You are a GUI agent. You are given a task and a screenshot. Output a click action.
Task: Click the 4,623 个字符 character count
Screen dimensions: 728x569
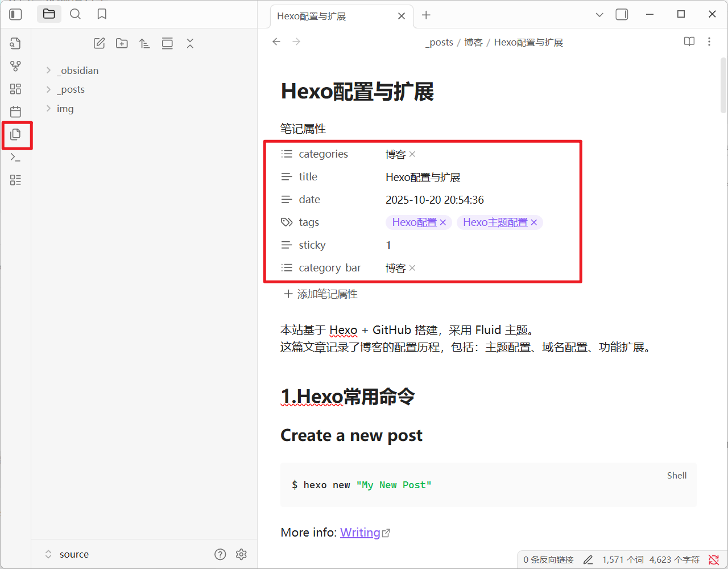(x=675, y=560)
